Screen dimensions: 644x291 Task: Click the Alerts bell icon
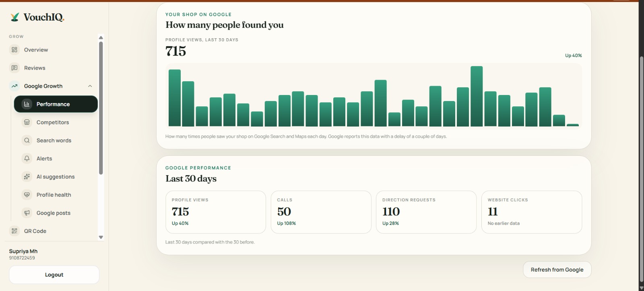click(27, 158)
